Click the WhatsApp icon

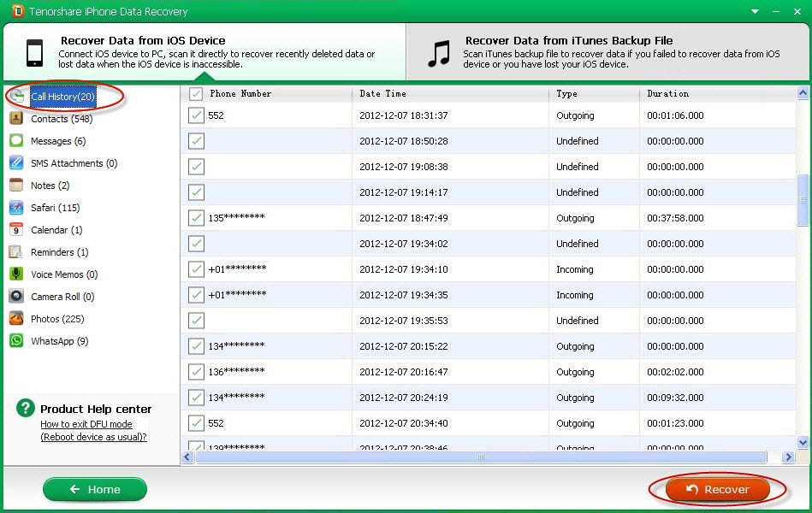click(x=16, y=341)
